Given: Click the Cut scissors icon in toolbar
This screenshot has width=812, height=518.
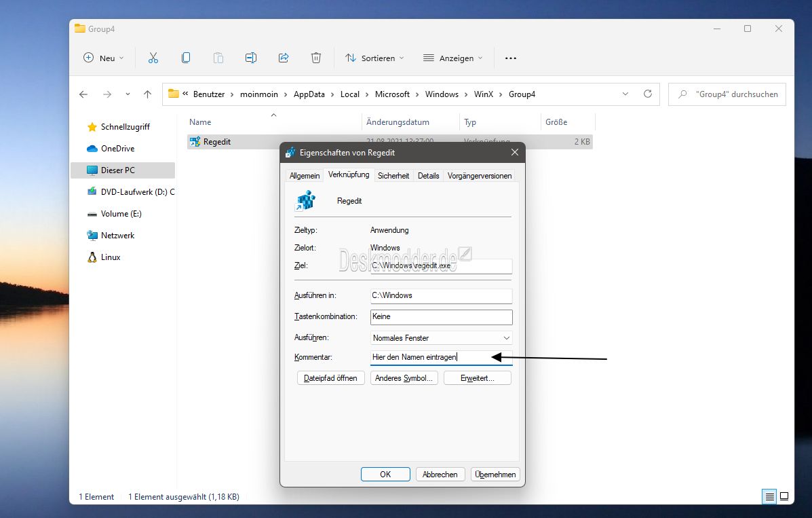Looking at the screenshot, I should tap(153, 58).
